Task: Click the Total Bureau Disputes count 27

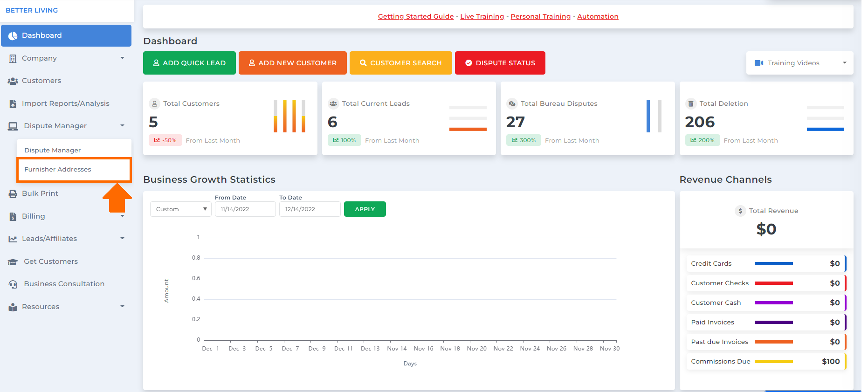Action: 516,122
